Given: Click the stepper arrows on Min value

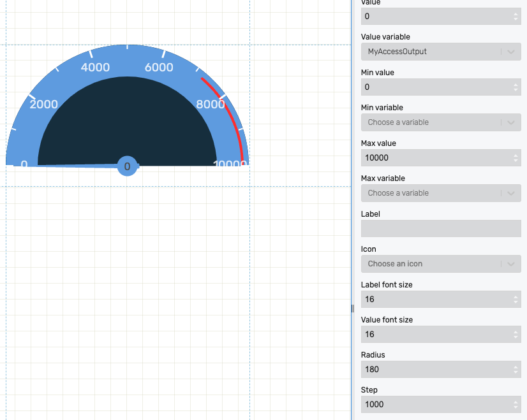Looking at the screenshot, I should [x=516, y=87].
